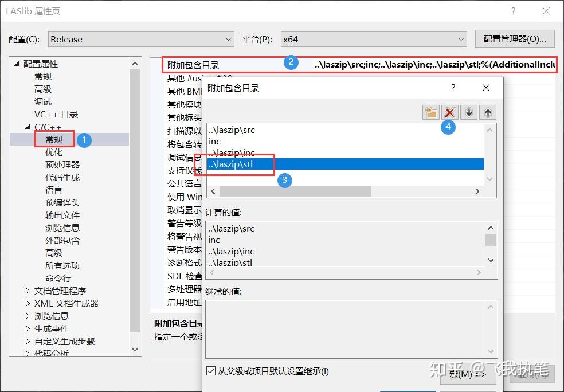Open the 平台 x64 dropdown
Screen dimensions: 564x392
pos(461,39)
